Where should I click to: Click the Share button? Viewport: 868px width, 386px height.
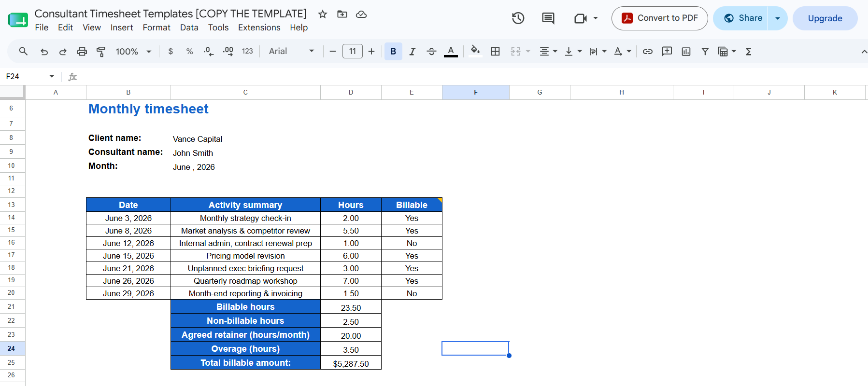[740, 18]
